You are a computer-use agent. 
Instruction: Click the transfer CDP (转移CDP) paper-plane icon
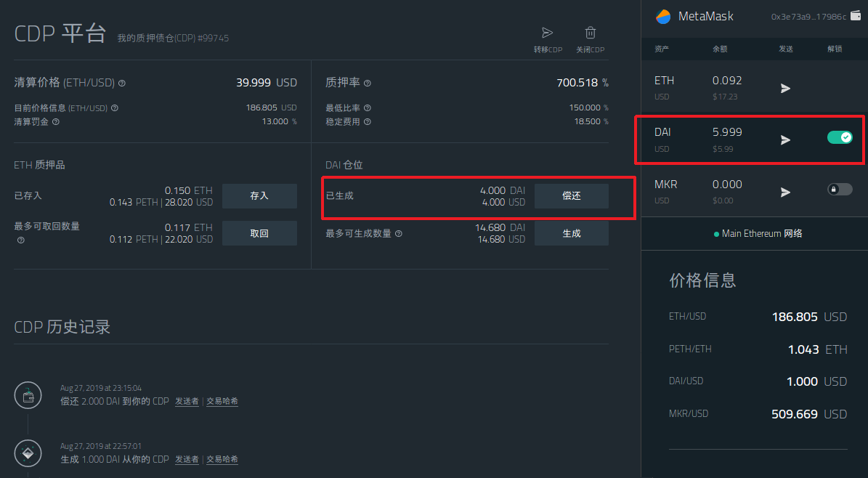coord(547,33)
